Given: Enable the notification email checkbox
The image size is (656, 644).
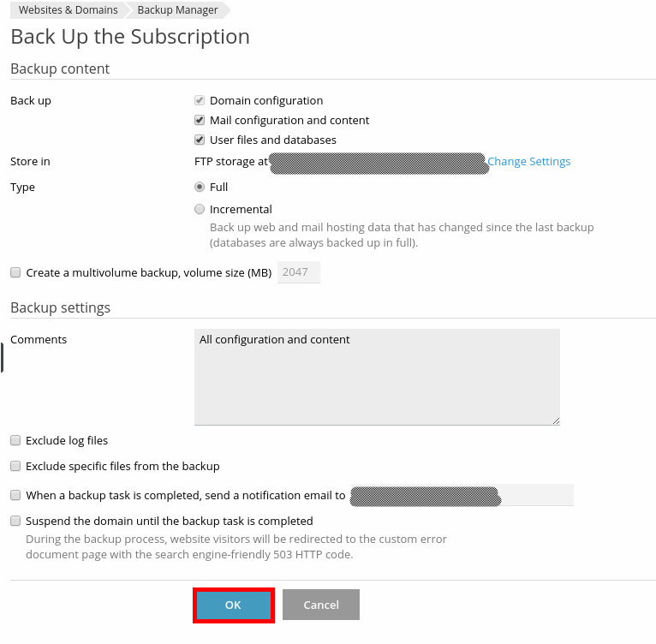Looking at the screenshot, I should [15, 495].
